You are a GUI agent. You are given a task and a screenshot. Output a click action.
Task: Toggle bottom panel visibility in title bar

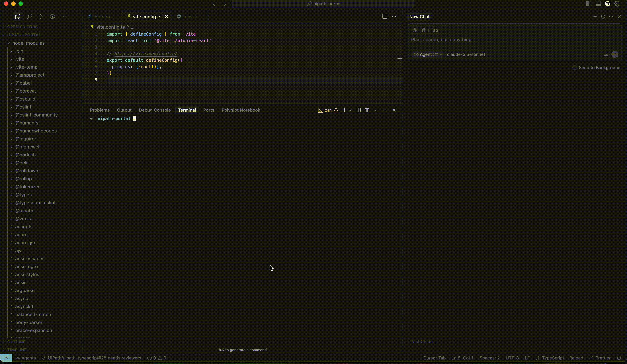pyautogui.click(x=598, y=3)
